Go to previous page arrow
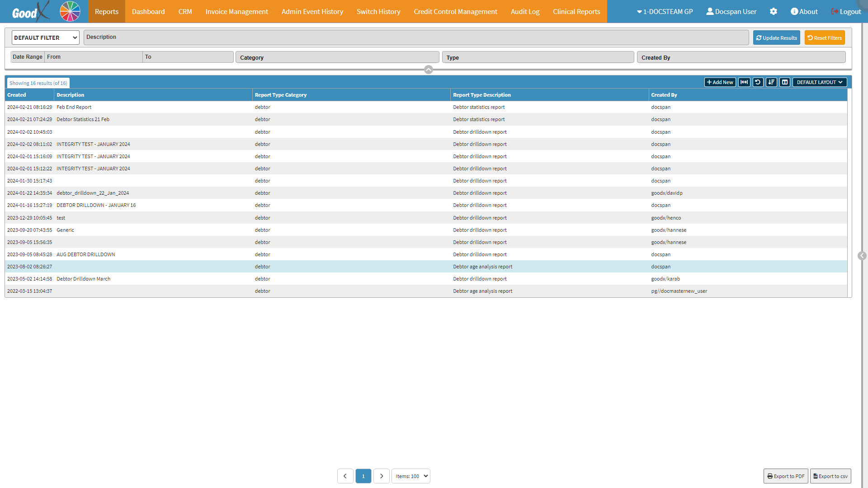Viewport: 868px width, 488px height. (x=345, y=476)
